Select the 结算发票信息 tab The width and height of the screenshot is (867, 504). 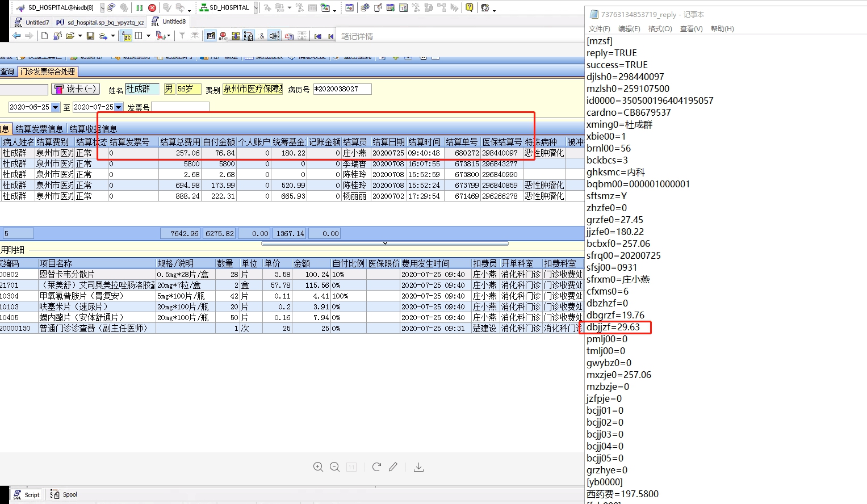(39, 129)
